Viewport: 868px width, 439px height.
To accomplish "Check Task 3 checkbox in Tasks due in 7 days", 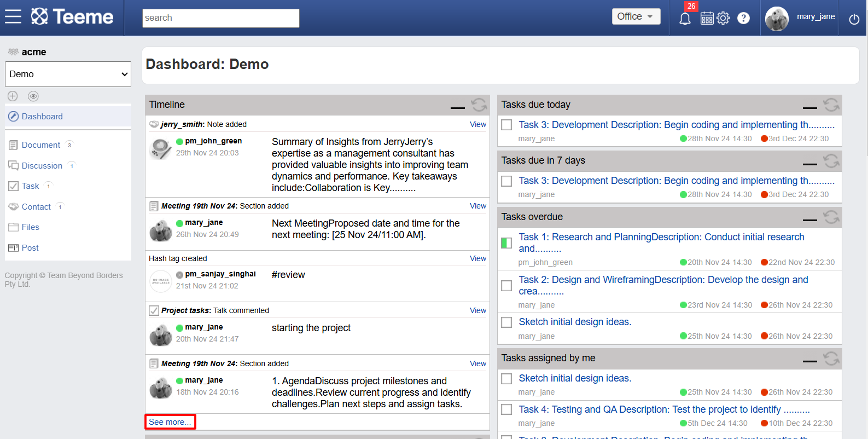I will coord(506,181).
